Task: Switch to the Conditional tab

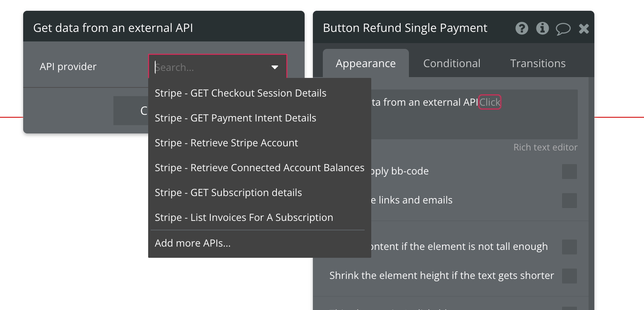Action: [452, 63]
